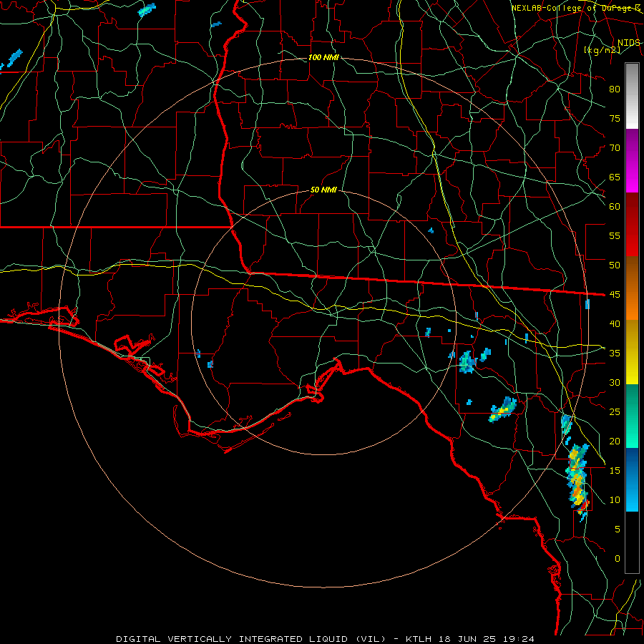Pick the blue band of the color scale
The height and width of the screenshot is (644, 644).
tap(632, 479)
